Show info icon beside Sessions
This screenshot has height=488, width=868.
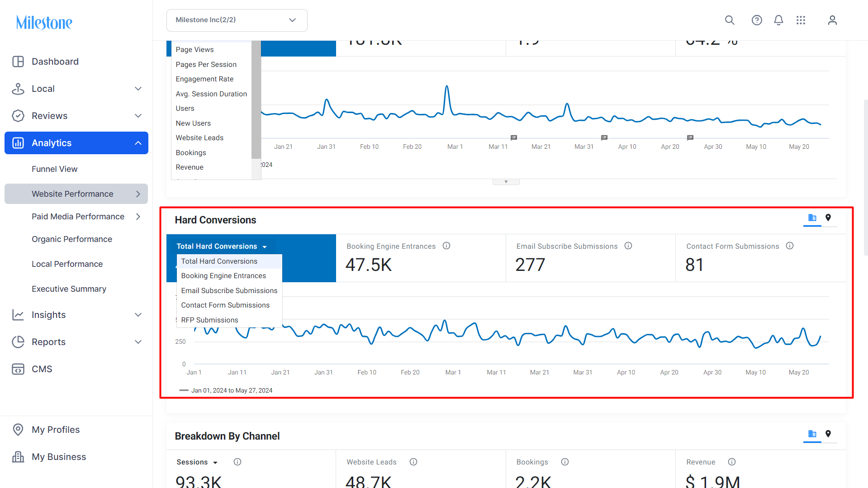tap(237, 462)
